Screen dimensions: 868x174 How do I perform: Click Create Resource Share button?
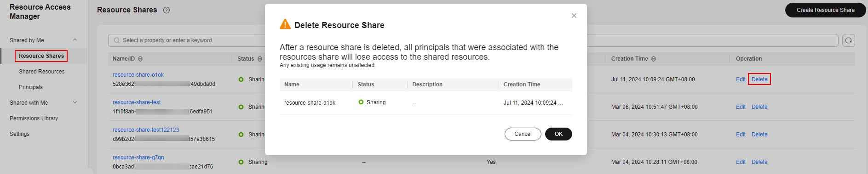click(x=826, y=10)
